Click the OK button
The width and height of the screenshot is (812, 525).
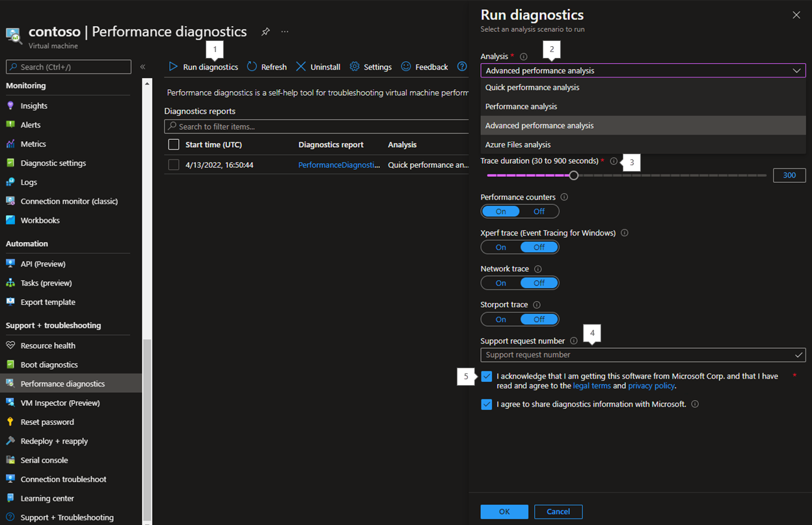[504, 512]
